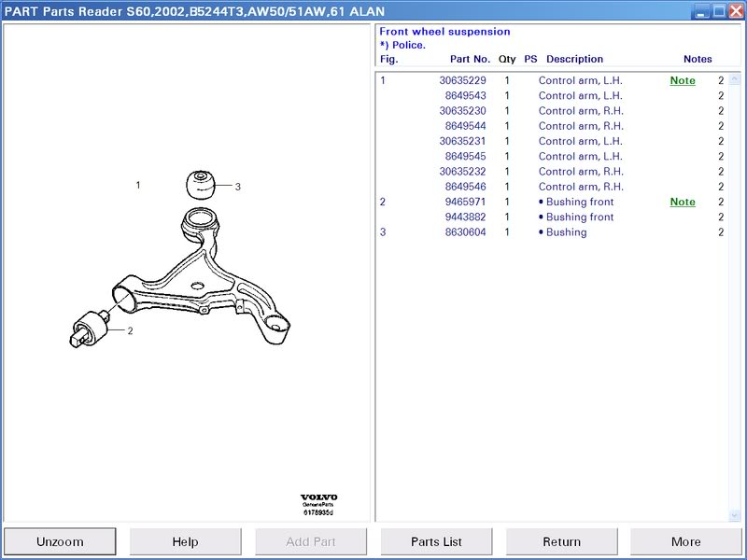Click Control arm, L.H. description for 8649543
The image size is (747, 560).
click(580, 96)
